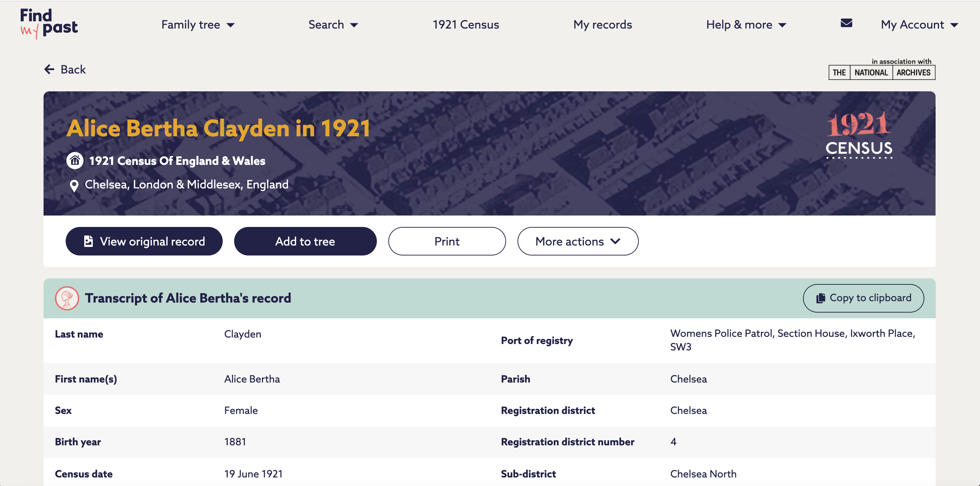Click the Findmypast logo

pos(49,24)
